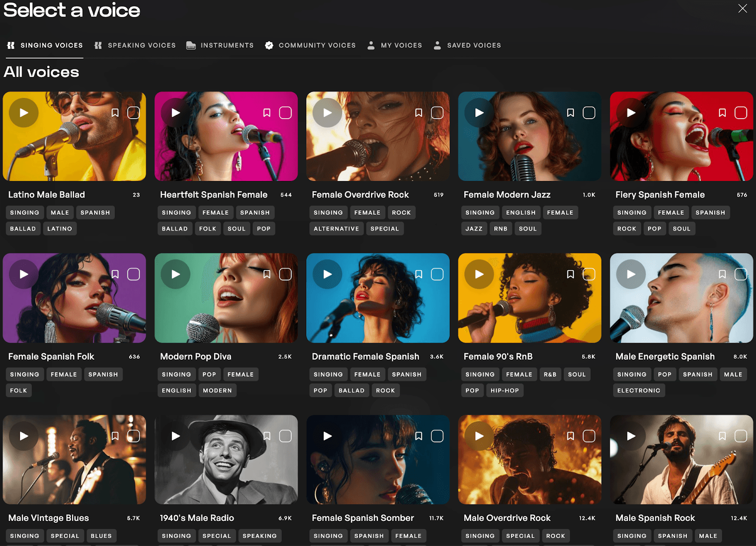Viewport: 756px width, 546px height.
Task: Tick the 1940's Male Radio checkbox
Action: point(285,436)
